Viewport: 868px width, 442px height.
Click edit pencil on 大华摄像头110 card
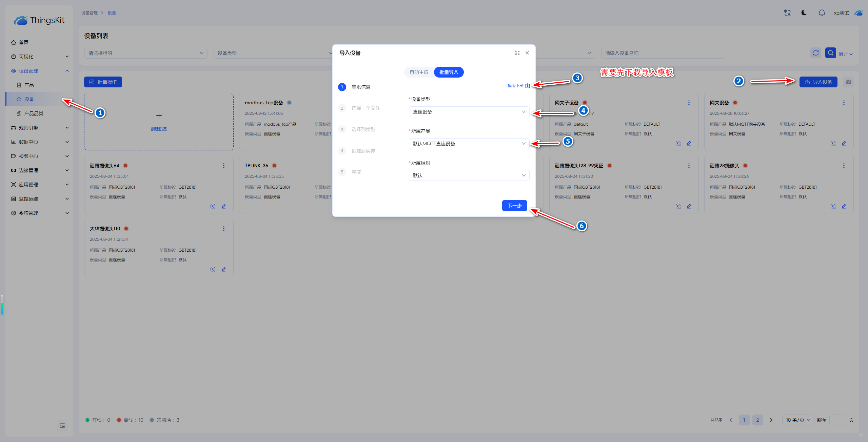click(x=224, y=269)
